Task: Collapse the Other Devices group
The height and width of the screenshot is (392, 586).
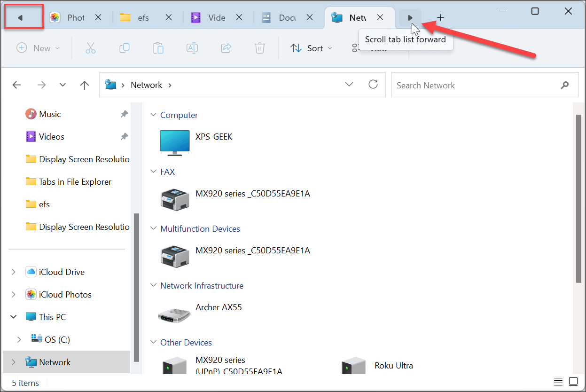Action: (x=153, y=342)
